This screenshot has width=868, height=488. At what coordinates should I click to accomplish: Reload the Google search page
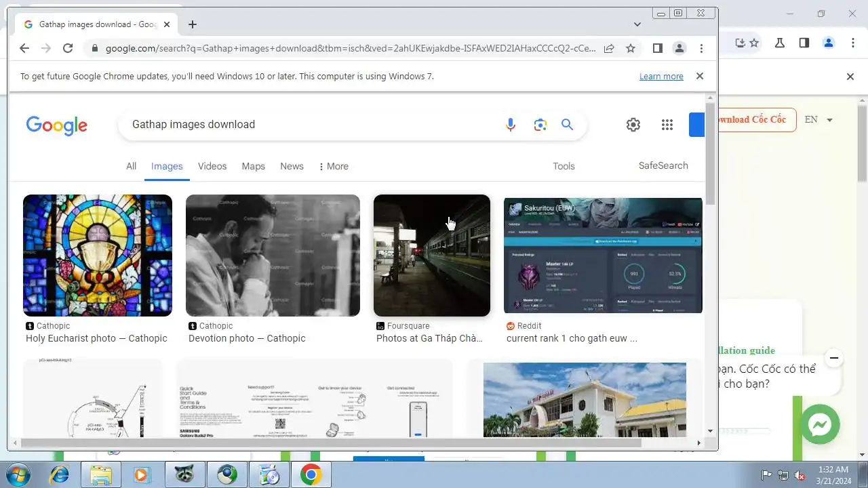pos(68,48)
